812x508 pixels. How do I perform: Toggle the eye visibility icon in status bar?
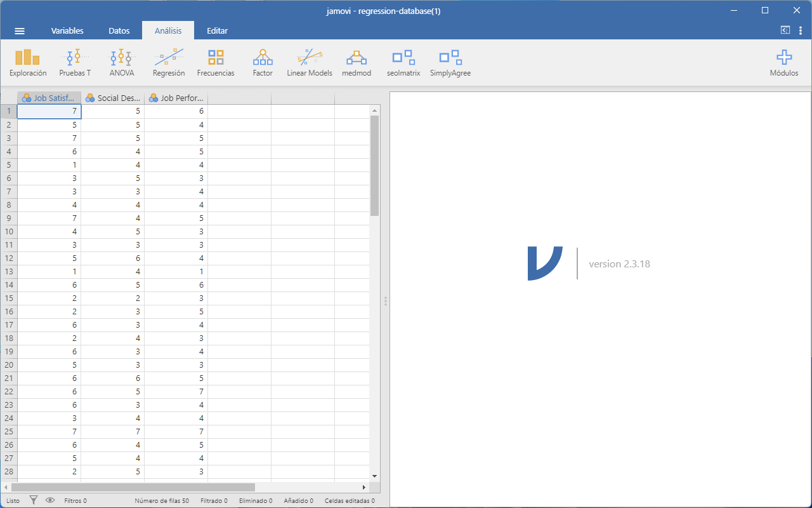tap(50, 500)
